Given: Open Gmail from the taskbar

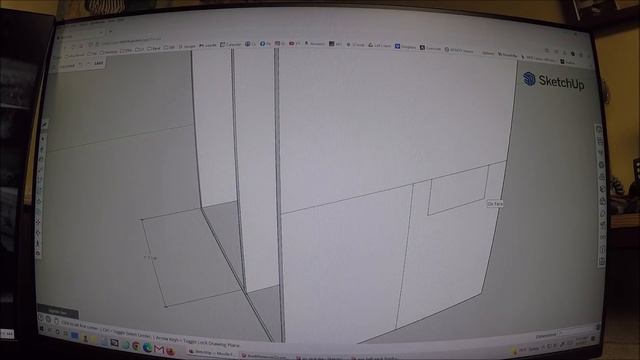Looking at the screenshot, I should tap(159, 349).
